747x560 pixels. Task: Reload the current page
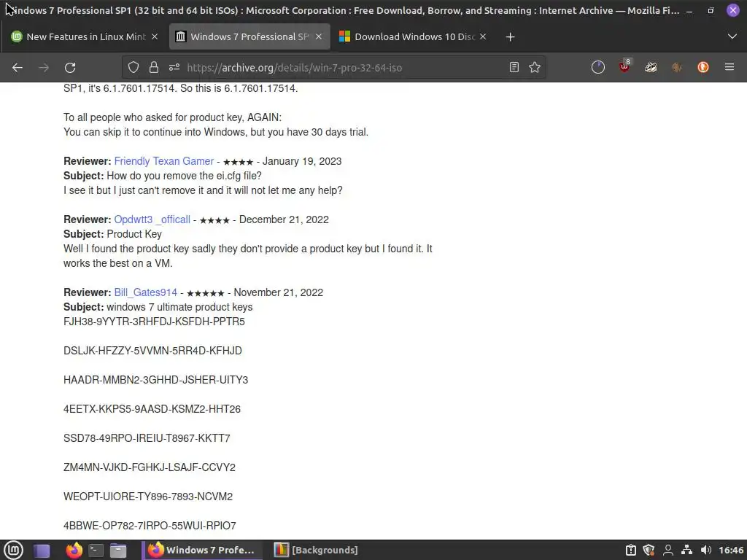[70, 68]
